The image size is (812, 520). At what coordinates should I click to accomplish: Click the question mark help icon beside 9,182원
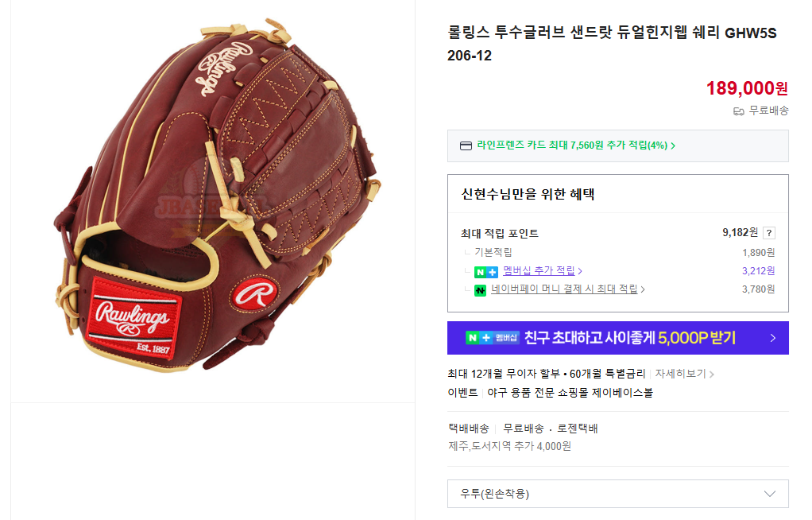768,233
